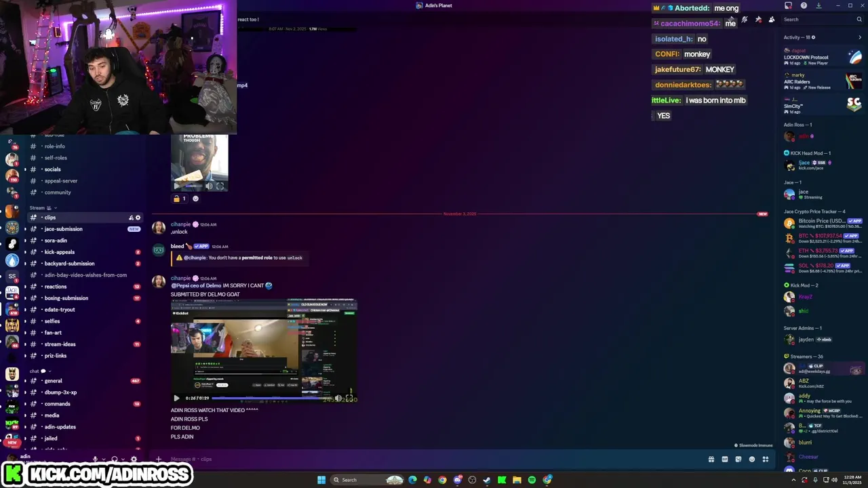Click the cihanpie username on the unlock message

coord(180,224)
